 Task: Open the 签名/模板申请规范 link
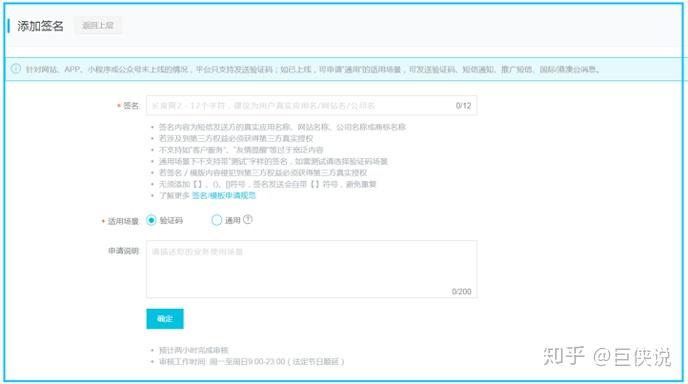click(224, 196)
